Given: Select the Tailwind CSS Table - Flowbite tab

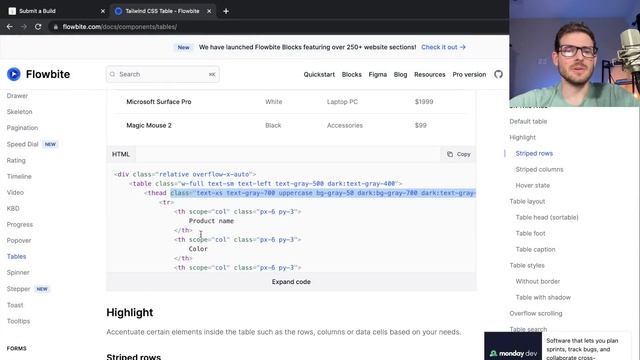Looking at the screenshot, I should click(x=162, y=11).
